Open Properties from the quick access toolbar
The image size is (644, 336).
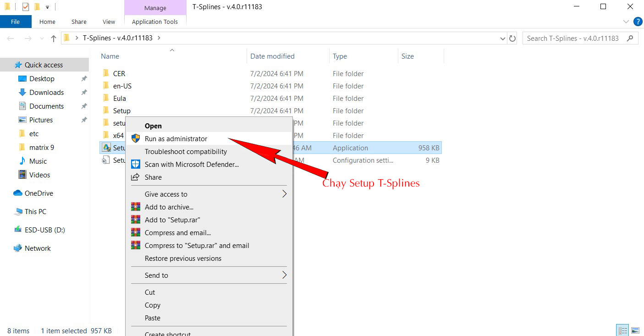point(26,7)
